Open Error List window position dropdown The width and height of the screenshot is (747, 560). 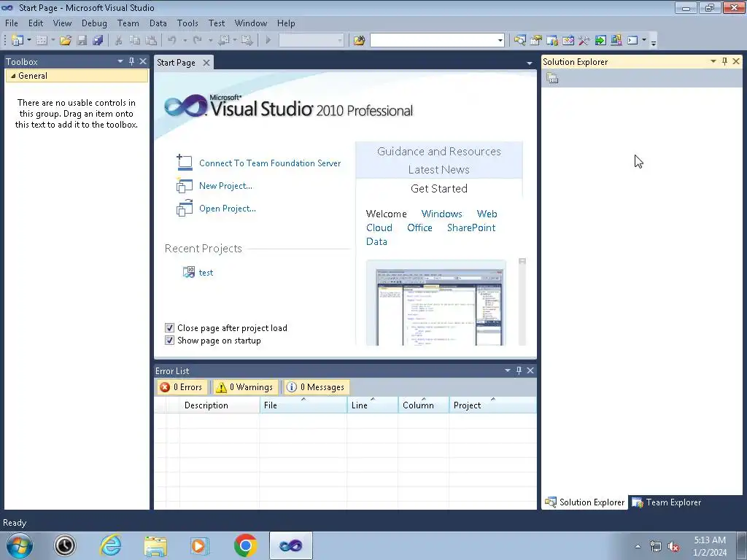point(508,370)
